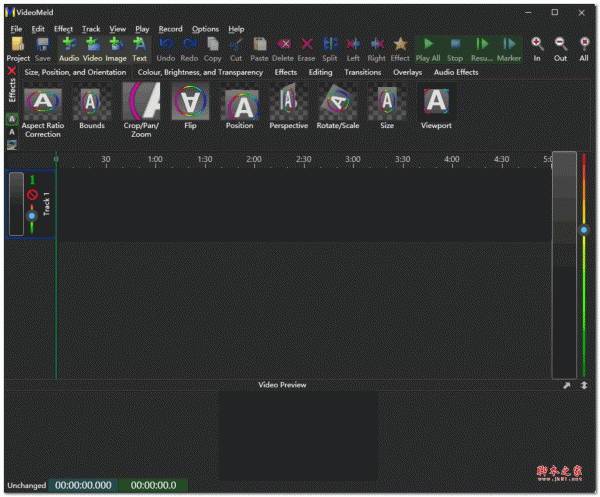Screen dimensions: 600x497
Task: Select the Viewport effect
Action: (x=436, y=106)
